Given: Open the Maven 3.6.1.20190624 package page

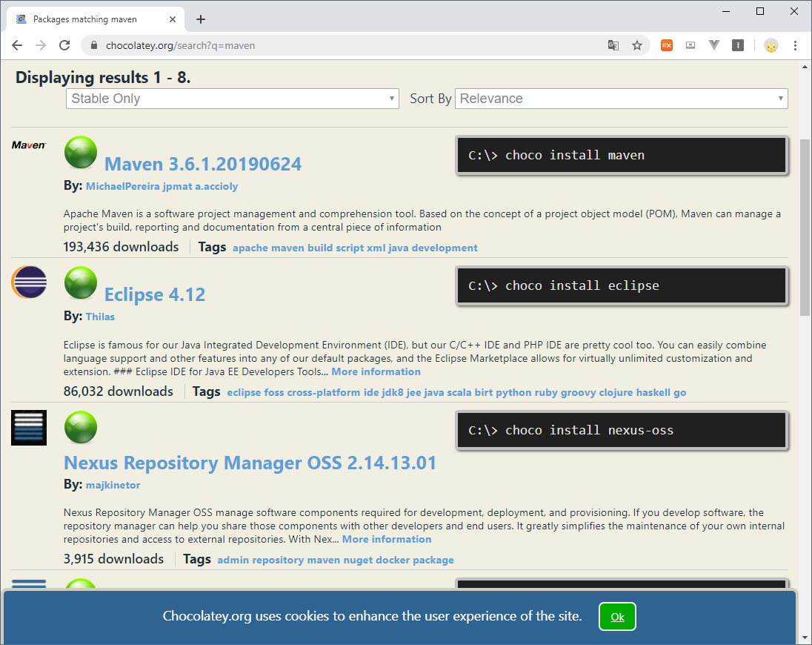Looking at the screenshot, I should coord(203,165).
